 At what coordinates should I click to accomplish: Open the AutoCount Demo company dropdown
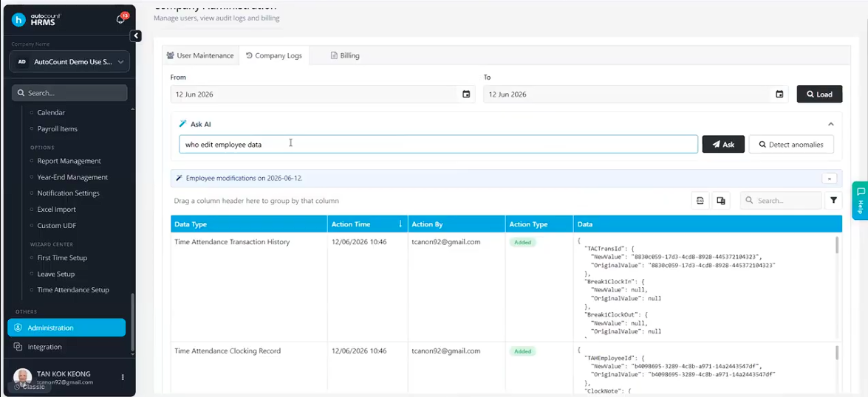(69, 62)
